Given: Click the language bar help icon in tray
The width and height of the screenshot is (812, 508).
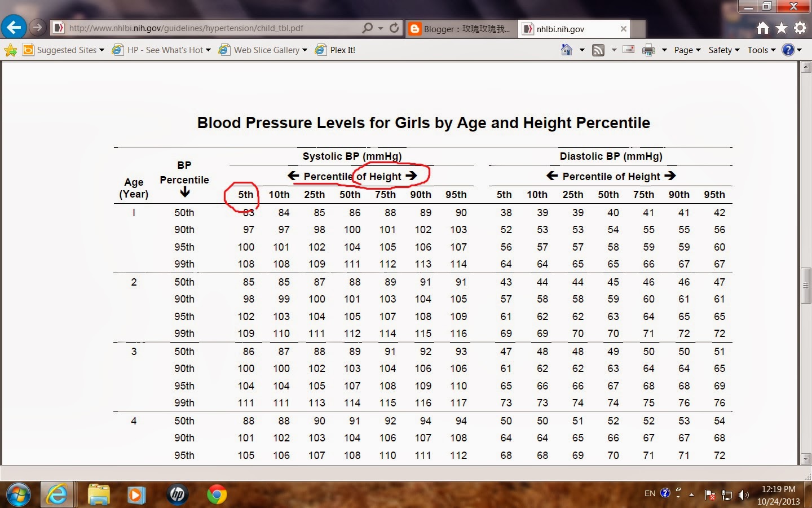Looking at the screenshot, I should [665, 493].
